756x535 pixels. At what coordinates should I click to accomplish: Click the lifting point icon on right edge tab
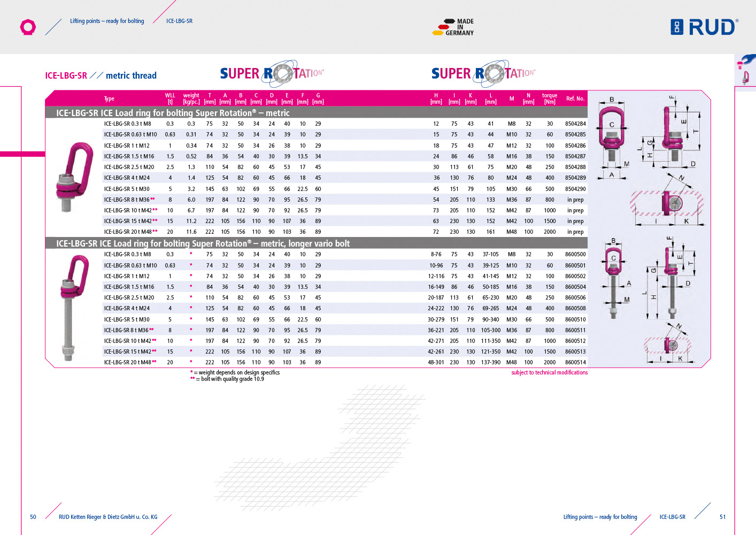pyautogui.click(x=745, y=71)
